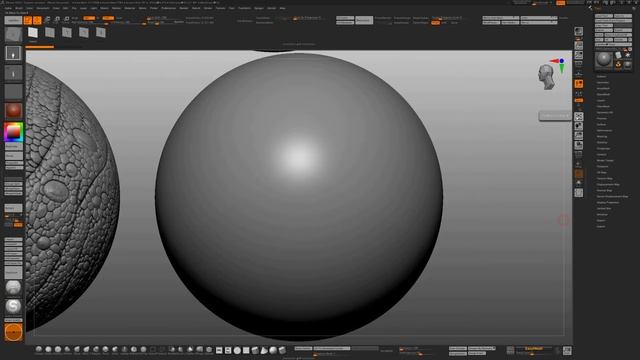Expand the Display Properties sub-palette
The width and height of the screenshot is (640, 360).
608,202
